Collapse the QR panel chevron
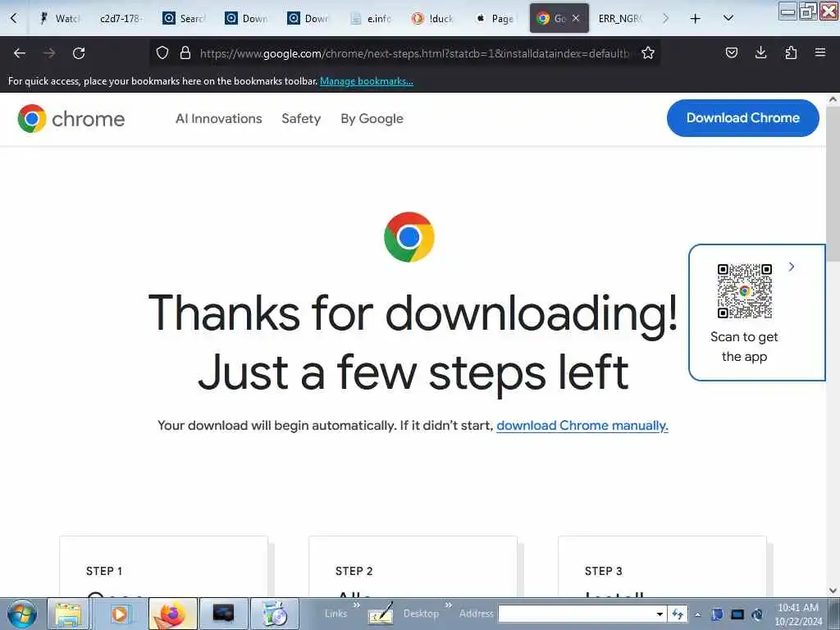The image size is (840, 630). click(x=792, y=267)
